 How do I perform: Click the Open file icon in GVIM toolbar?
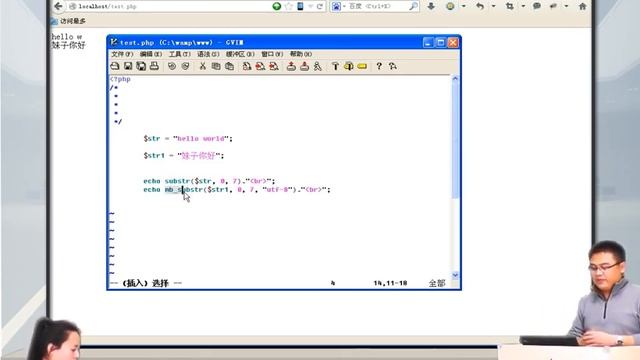115,66
